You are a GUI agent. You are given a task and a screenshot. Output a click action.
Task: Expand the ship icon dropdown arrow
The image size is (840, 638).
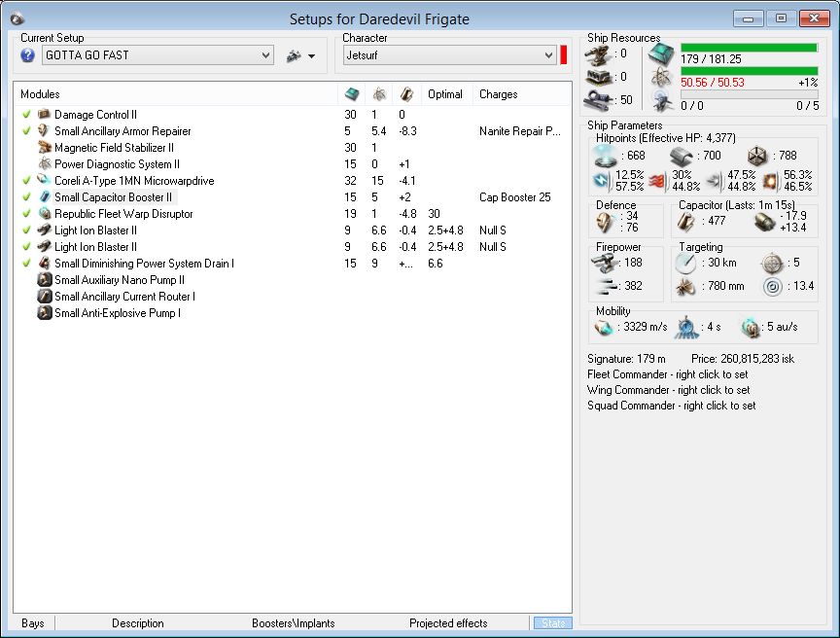coord(311,56)
